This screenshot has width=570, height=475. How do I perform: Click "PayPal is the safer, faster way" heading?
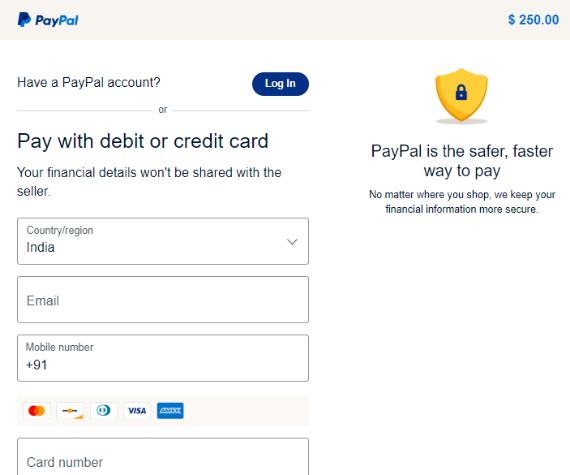click(x=462, y=161)
